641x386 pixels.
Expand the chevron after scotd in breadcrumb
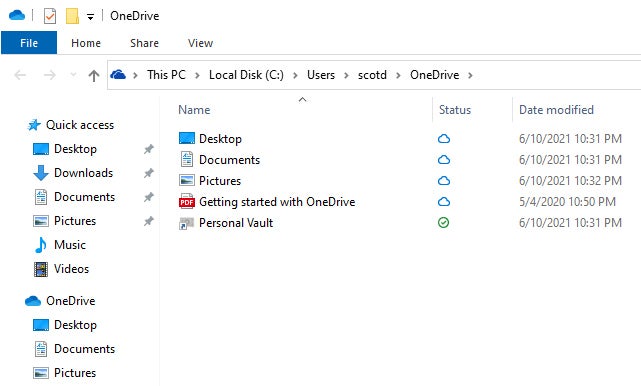[398, 75]
